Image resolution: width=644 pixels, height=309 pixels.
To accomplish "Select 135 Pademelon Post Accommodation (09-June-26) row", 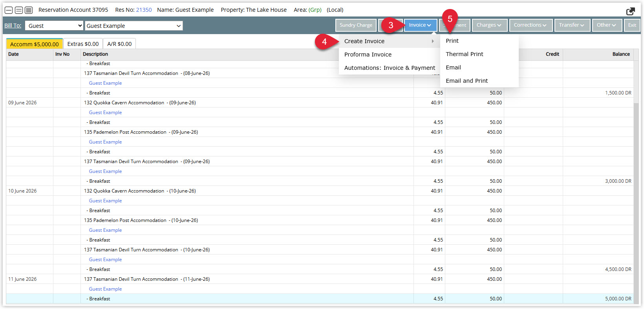I will pos(320,132).
